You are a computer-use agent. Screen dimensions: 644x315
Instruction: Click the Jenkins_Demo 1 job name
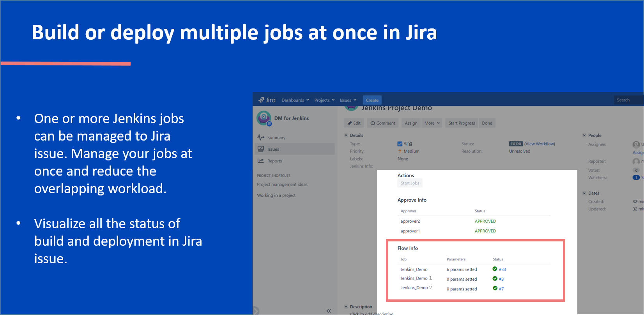416,278
